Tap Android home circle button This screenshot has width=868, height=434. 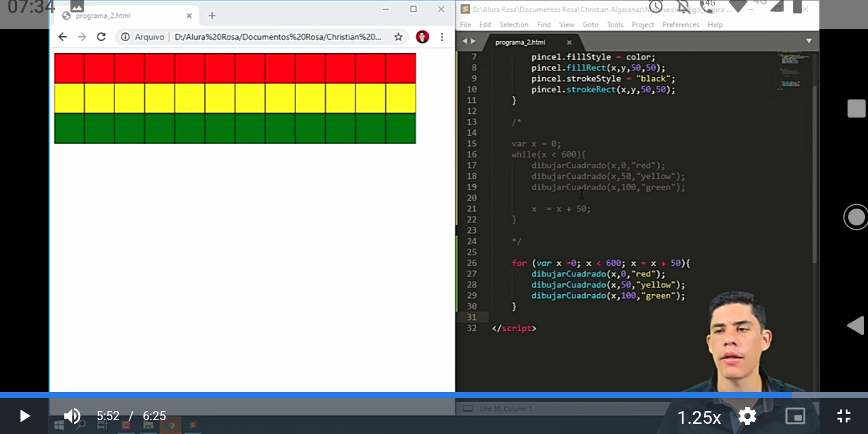click(x=856, y=217)
